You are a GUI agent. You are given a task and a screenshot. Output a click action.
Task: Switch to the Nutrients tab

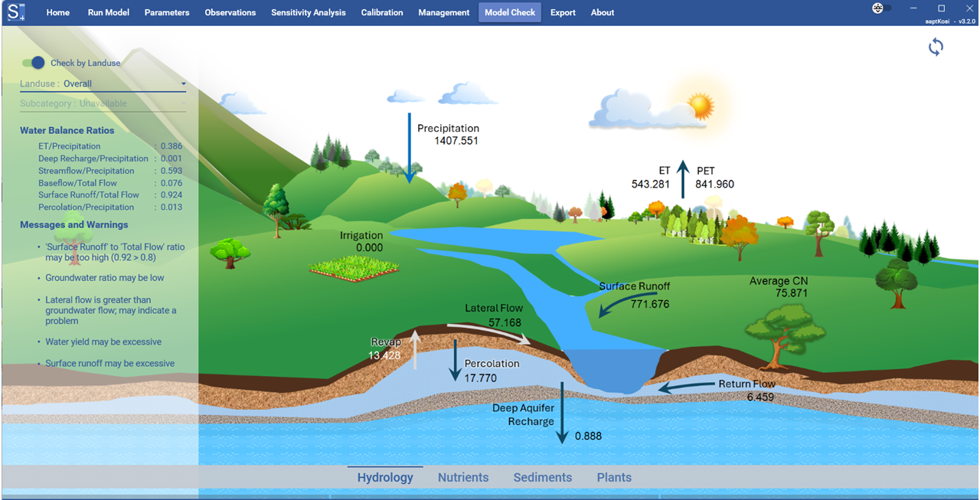[462, 477]
